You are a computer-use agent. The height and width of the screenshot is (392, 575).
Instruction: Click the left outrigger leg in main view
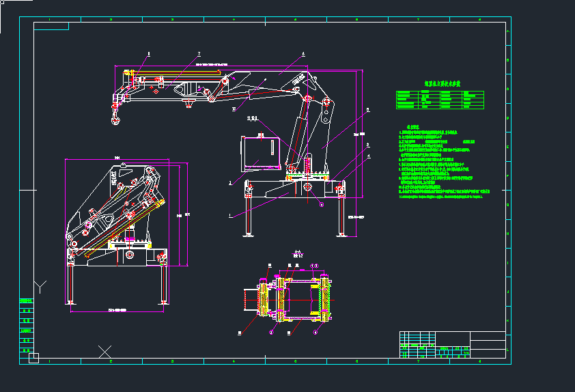[x=249, y=213]
